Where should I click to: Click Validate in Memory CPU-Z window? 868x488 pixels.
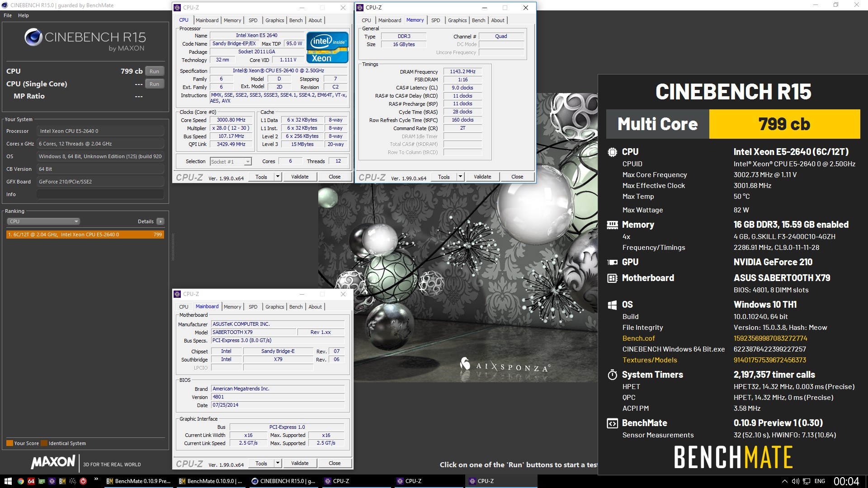pos(482,177)
